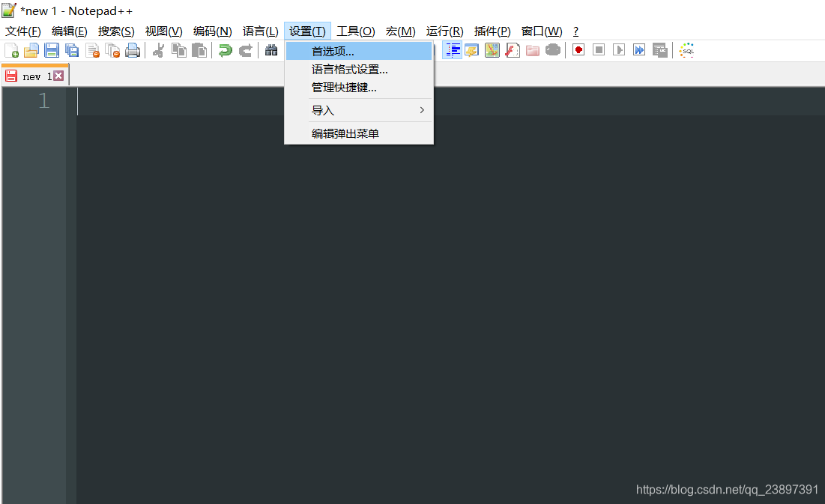This screenshot has width=825, height=504.
Task: Play back the recorded macro
Action: (619, 50)
